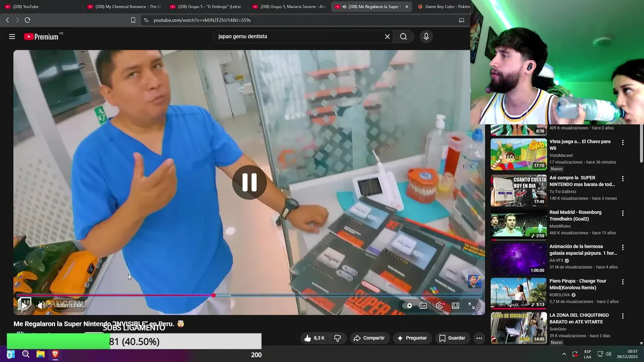644x362 pixels.
Task: Open purple galaxy animation thumbnail
Action: pyautogui.click(x=518, y=259)
